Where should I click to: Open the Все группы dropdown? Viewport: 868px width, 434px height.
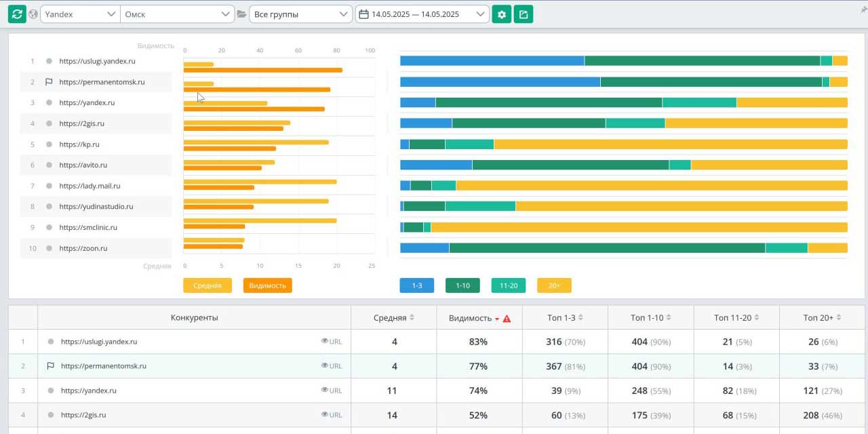tap(300, 14)
